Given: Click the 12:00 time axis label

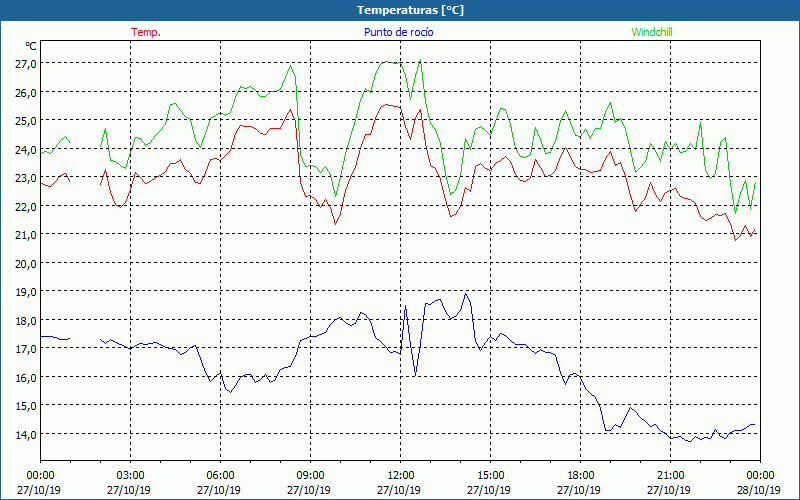Looking at the screenshot, I should (x=401, y=476).
